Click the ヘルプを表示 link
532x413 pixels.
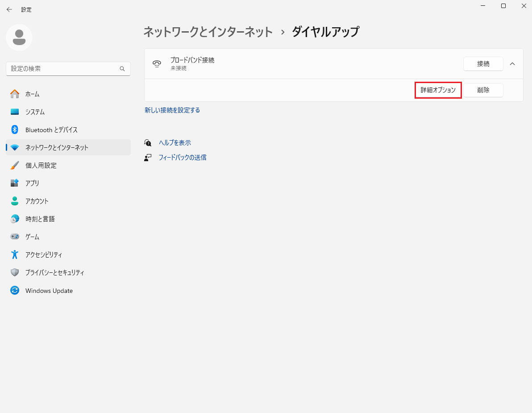pyautogui.click(x=175, y=142)
